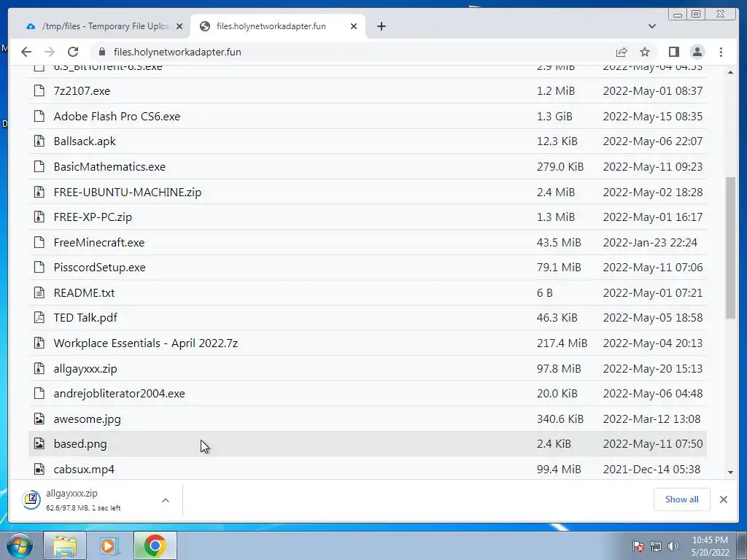Expand the tab search dropdown
Image resolution: width=747 pixels, height=560 pixels.
pos(652,26)
